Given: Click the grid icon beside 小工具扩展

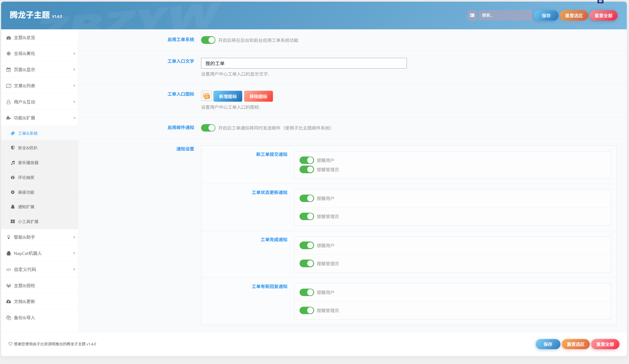Looking at the screenshot, I should coord(13,221).
